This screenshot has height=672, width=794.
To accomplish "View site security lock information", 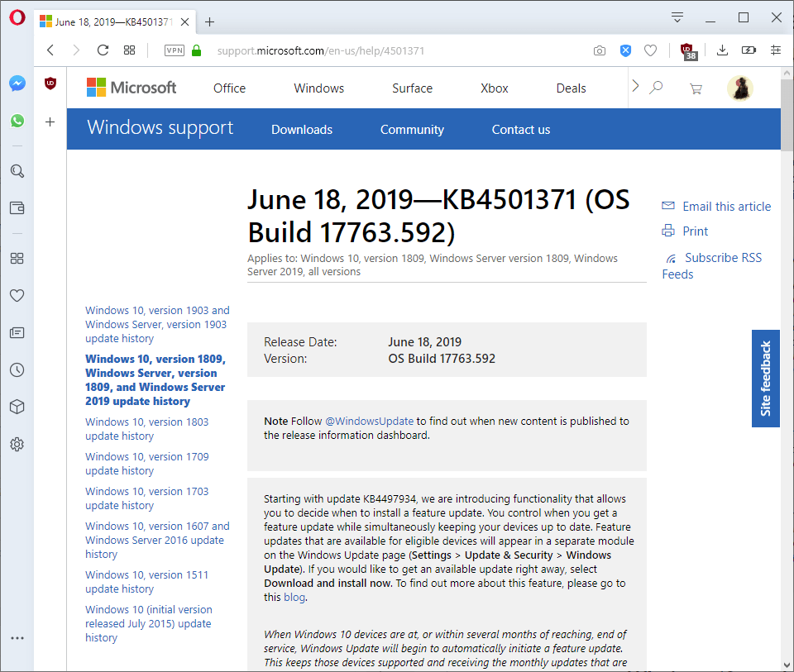I will (x=197, y=50).
